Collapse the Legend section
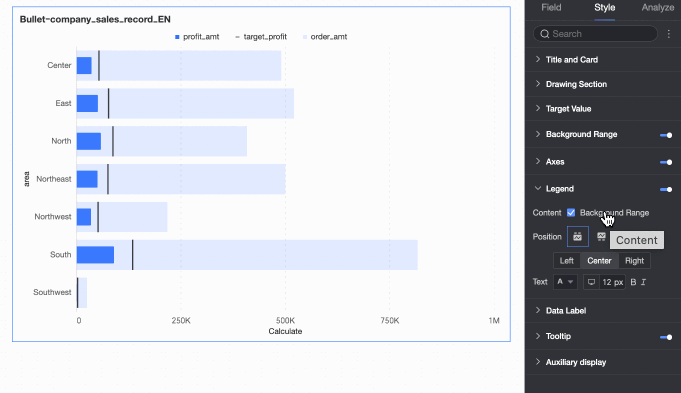Screen dimensions: 681x393 pos(538,188)
